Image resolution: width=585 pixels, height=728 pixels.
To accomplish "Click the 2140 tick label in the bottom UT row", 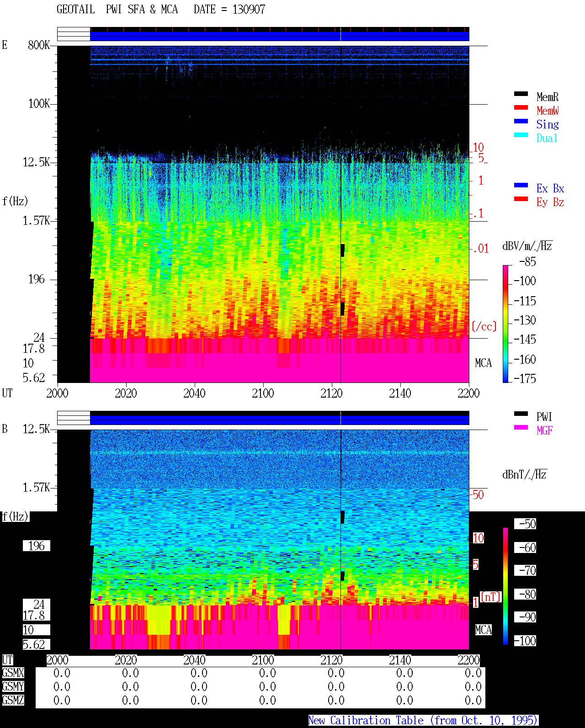I will (400, 660).
